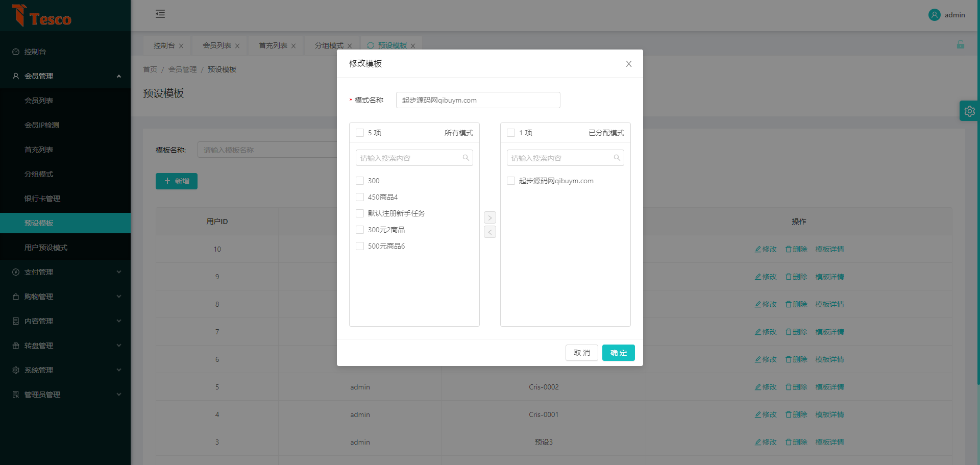Tick the 默认注册新手任务 checkbox
980x465 pixels.
click(x=360, y=213)
